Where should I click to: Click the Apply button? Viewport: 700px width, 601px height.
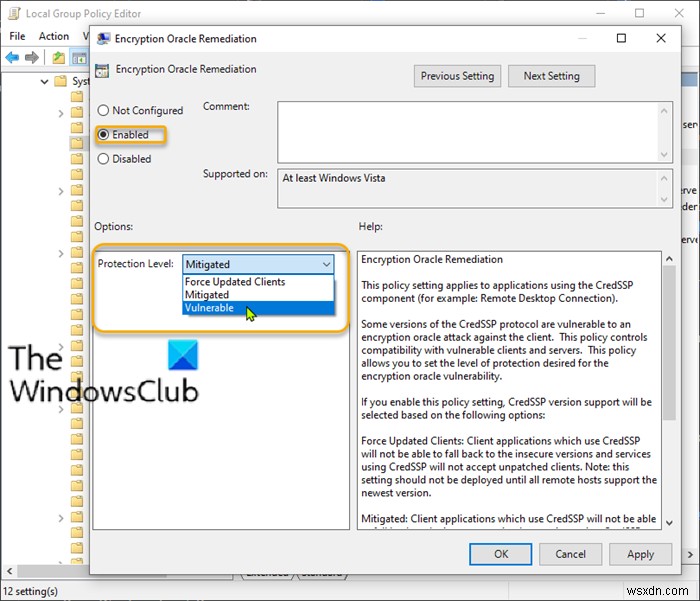(x=640, y=554)
